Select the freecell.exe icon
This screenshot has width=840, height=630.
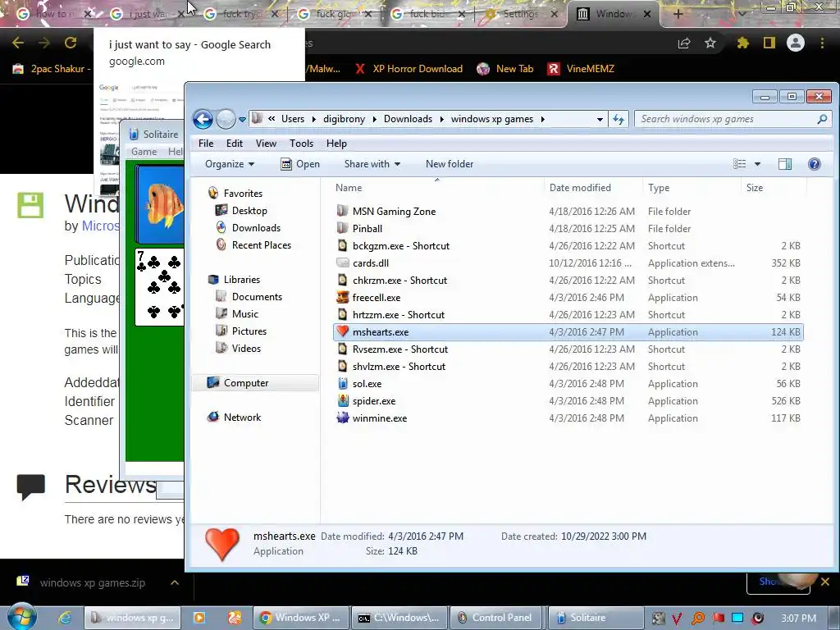pyautogui.click(x=342, y=297)
